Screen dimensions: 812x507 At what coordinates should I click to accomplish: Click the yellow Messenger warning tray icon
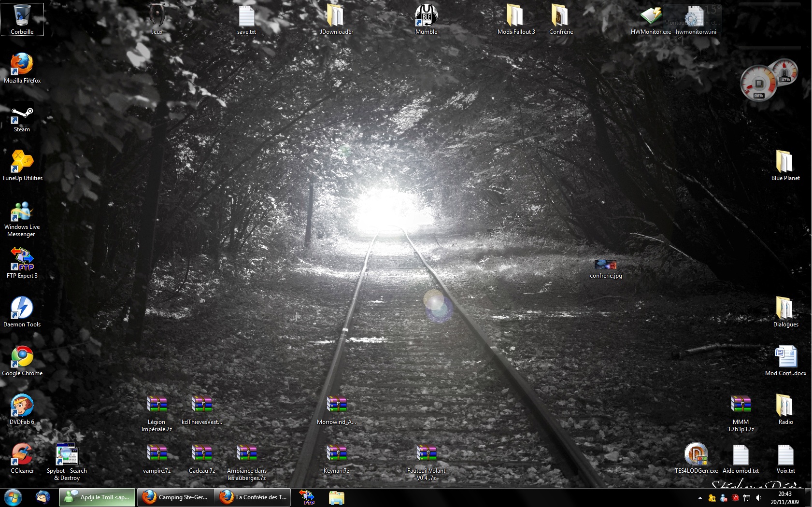click(712, 498)
